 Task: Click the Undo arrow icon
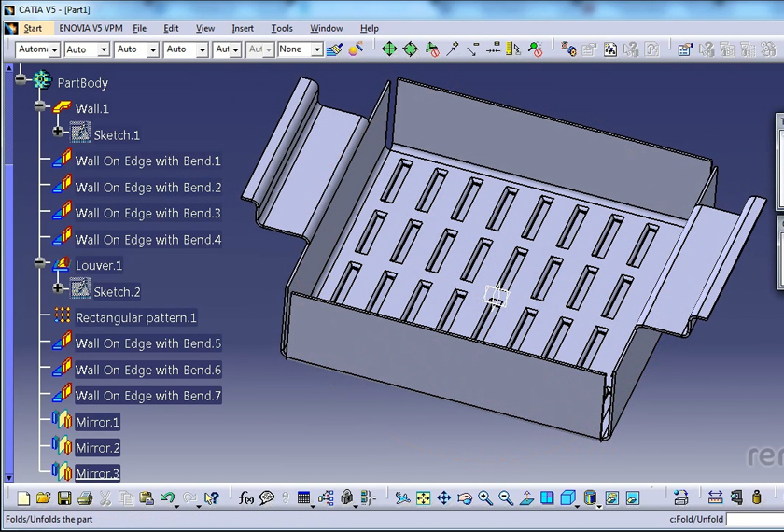click(x=167, y=499)
